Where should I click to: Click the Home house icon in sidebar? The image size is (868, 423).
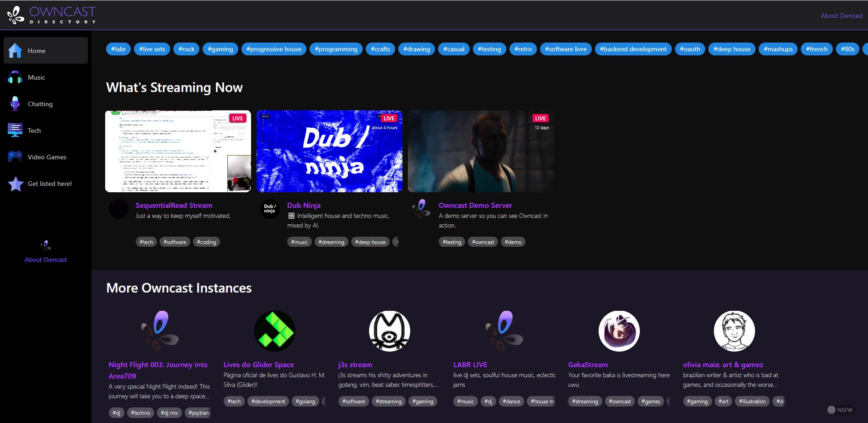click(x=15, y=51)
